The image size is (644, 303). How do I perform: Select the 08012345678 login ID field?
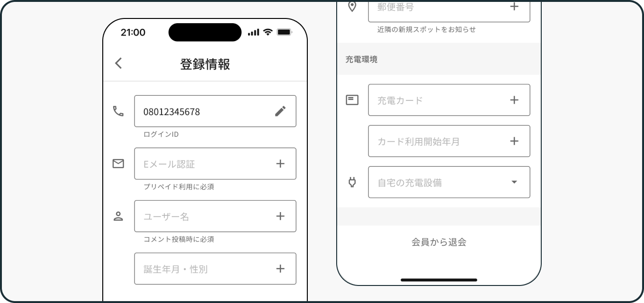pyautogui.click(x=215, y=111)
